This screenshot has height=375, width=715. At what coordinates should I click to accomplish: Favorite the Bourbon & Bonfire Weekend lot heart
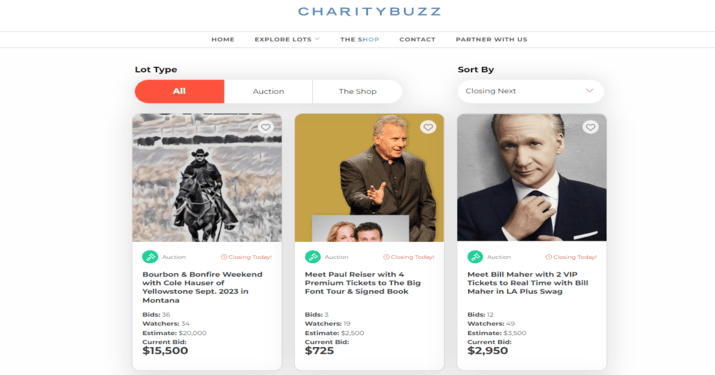(x=265, y=127)
